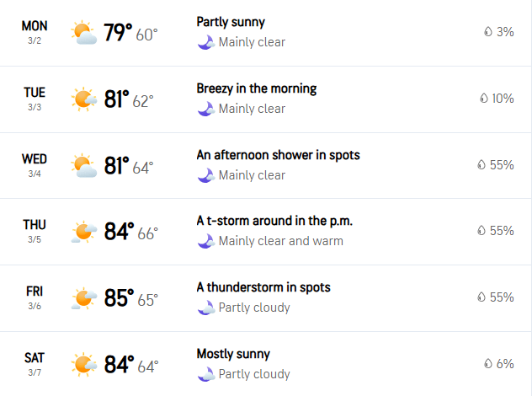Click Saturday's mostly sunny icon
Image resolution: width=532 pixels, height=396 pixels.
click(x=84, y=365)
